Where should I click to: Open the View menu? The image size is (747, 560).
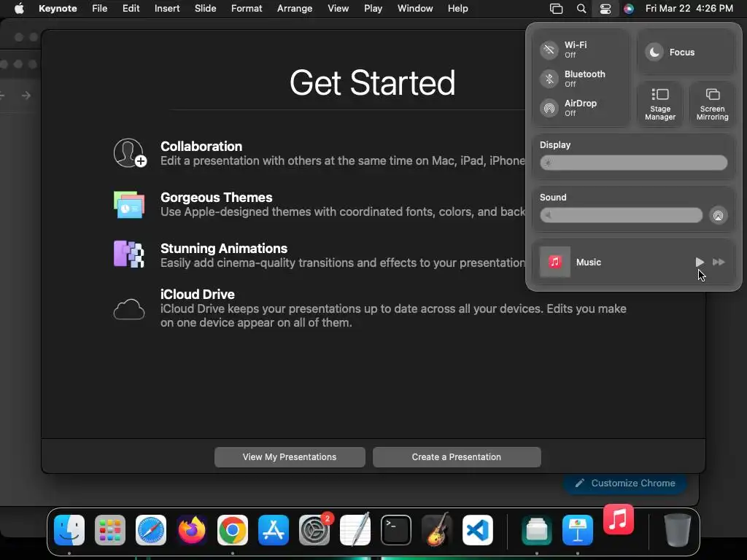[x=338, y=9]
